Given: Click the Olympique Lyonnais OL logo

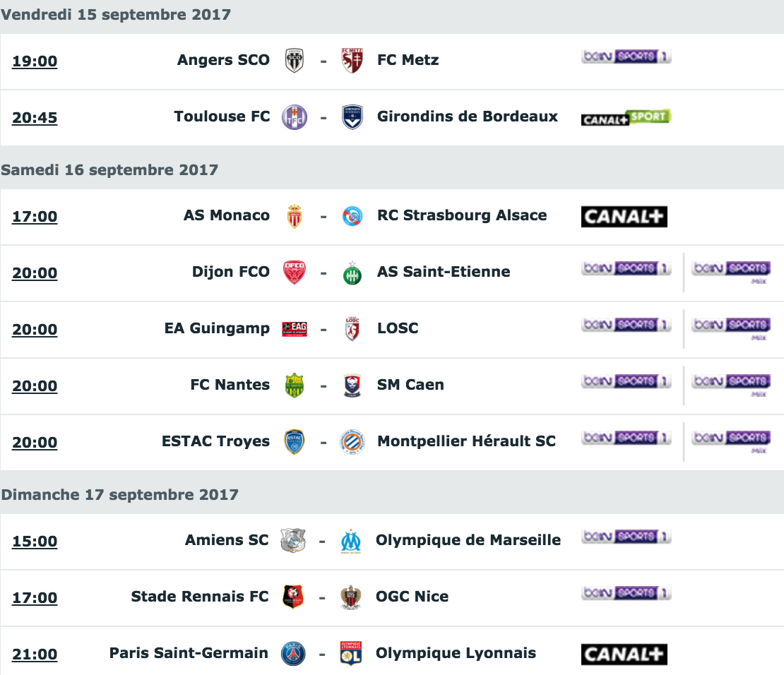Looking at the screenshot, I should (x=350, y=654).
